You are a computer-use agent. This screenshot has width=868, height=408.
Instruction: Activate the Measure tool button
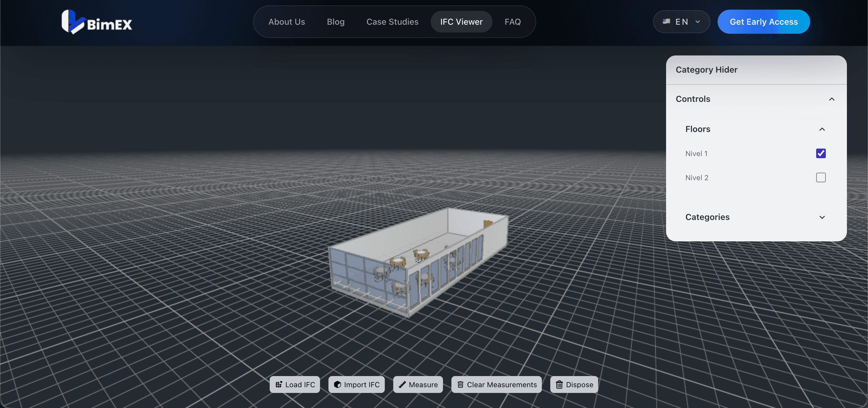pos(418,384)
